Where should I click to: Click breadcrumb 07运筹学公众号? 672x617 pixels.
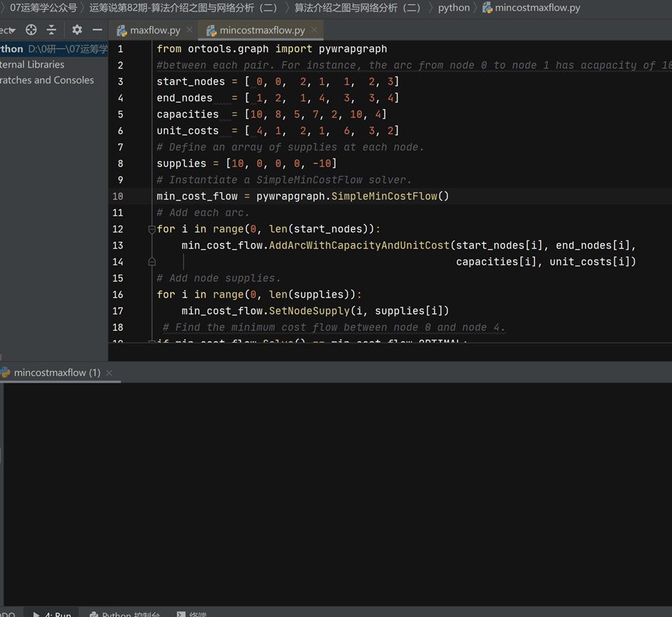(43, 8)
